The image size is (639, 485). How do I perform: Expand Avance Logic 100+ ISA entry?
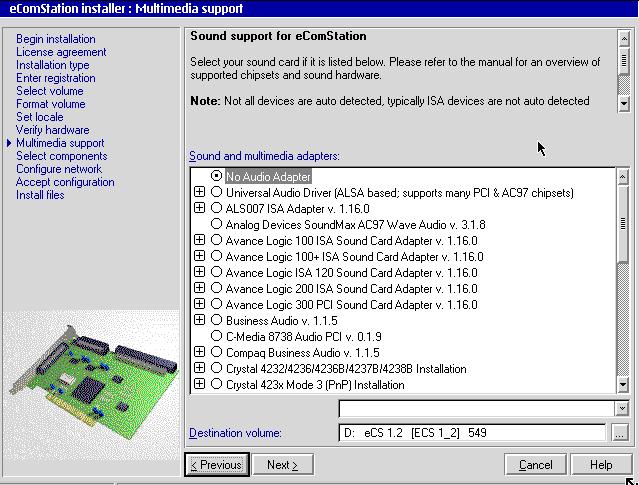tap(199, 256)
